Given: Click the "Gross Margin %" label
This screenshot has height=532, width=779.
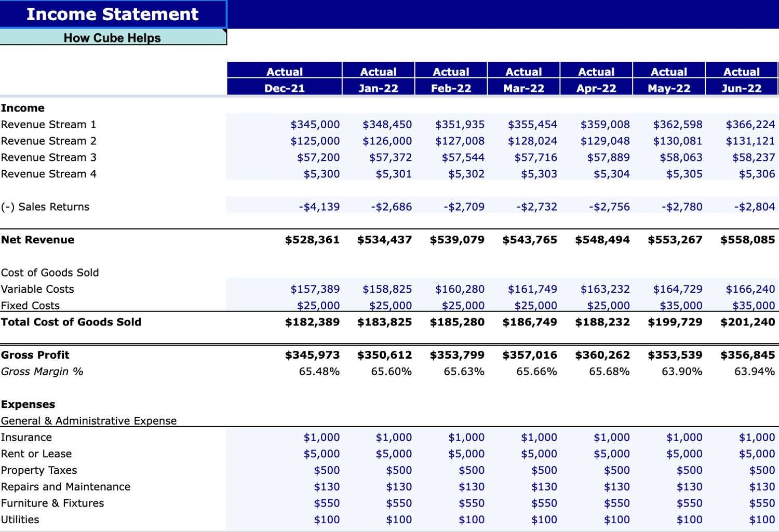Looking at the screenshot, I should (x=42, y=372).
